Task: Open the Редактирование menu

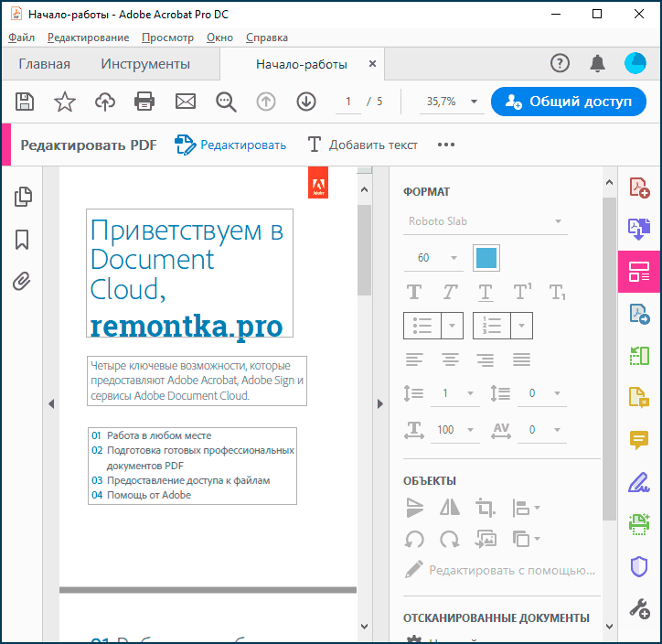Action: [89, 38]
